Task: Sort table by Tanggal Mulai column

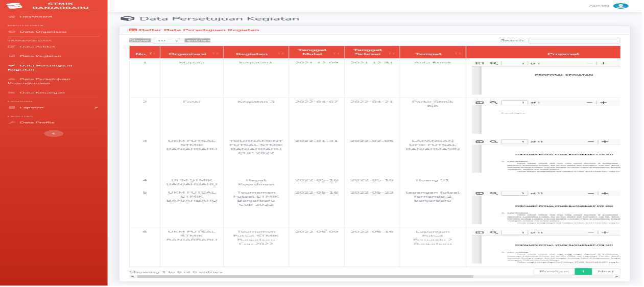Action: click(315, 53)
